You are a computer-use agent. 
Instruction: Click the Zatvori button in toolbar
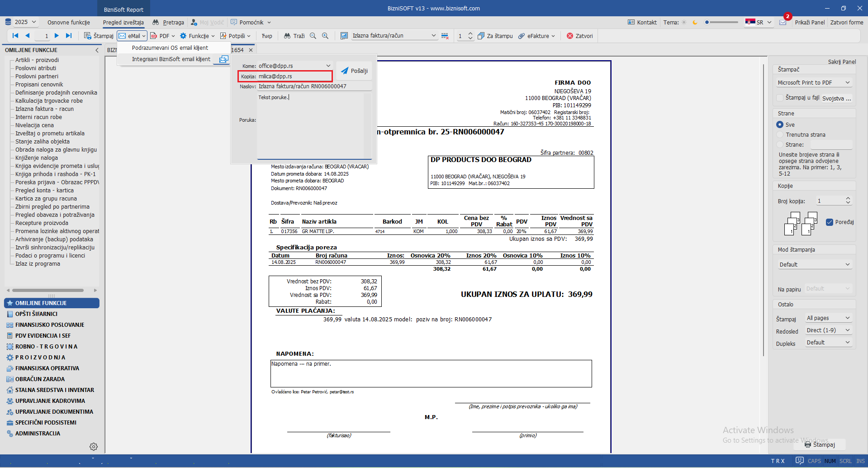[579, 36]
